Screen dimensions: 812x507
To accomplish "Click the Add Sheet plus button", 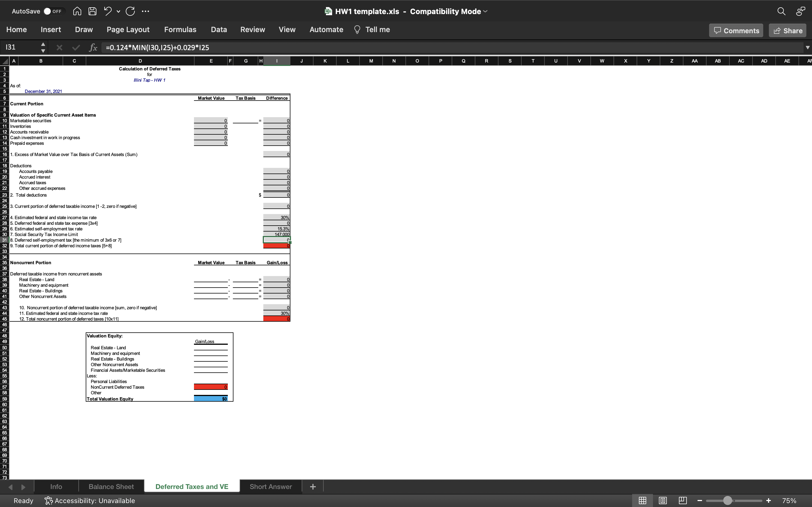I will [313, 486].
